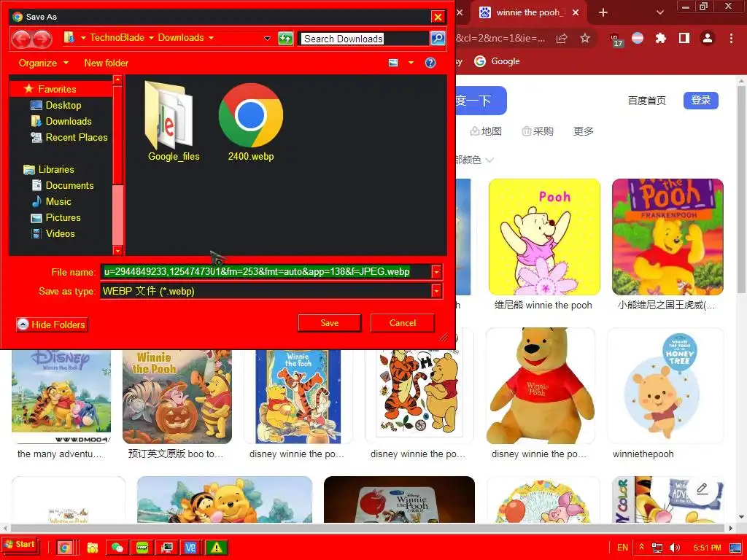747x560 pixels.
Task: Click the yellow warning triangle taskbar icon
Action: 216,548
